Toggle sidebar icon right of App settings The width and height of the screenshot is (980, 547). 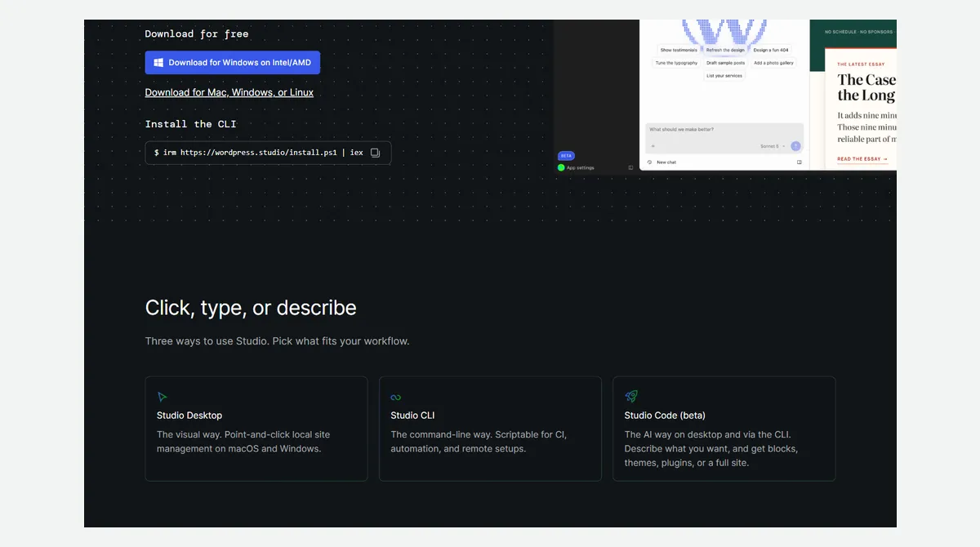(x=630, y=167)
